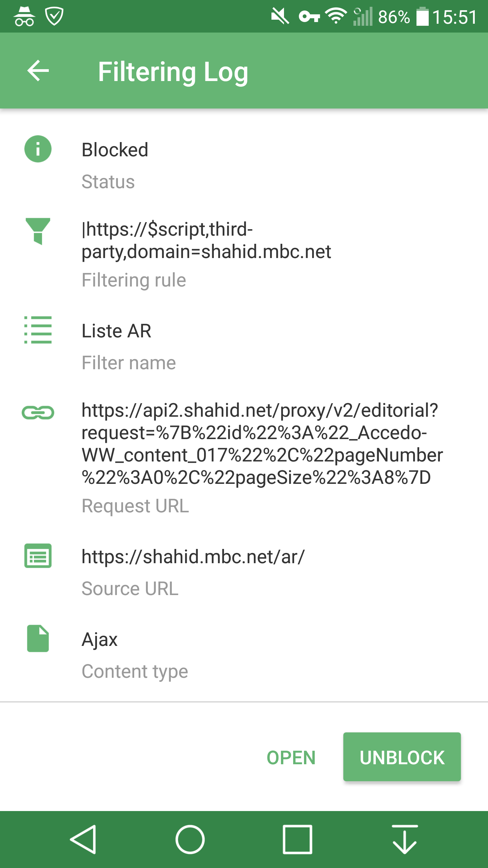Tap the back arrow in the Filtering Log header
The width and height of the screenshot is (488, 868).
point(38,71)
